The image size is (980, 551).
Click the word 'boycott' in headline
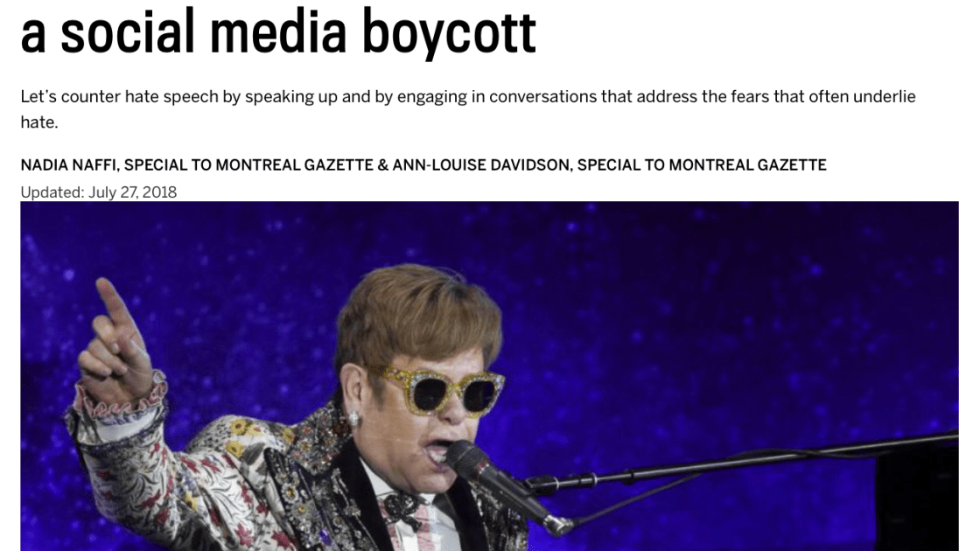[449, 32]
